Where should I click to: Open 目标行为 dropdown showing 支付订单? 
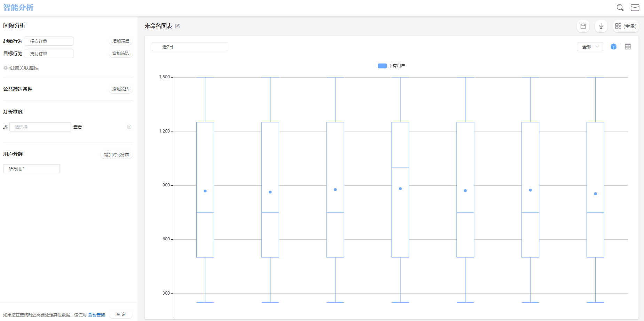click(49, 54)
